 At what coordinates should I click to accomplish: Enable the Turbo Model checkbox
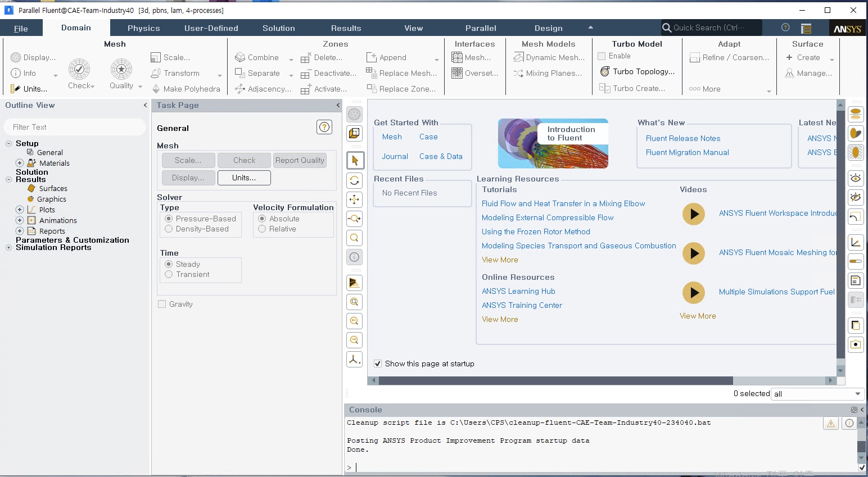(x=602, y=56)
